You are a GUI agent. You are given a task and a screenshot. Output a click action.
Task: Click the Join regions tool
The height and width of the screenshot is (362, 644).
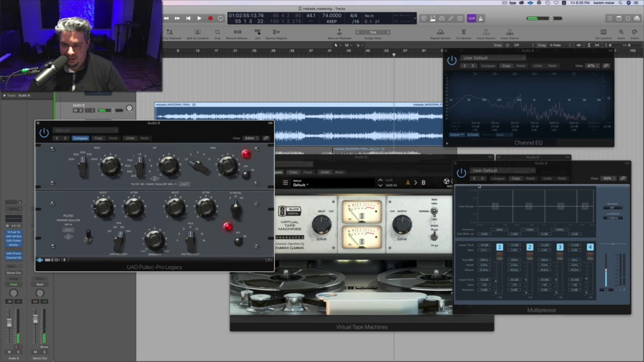tap(258, 34)
